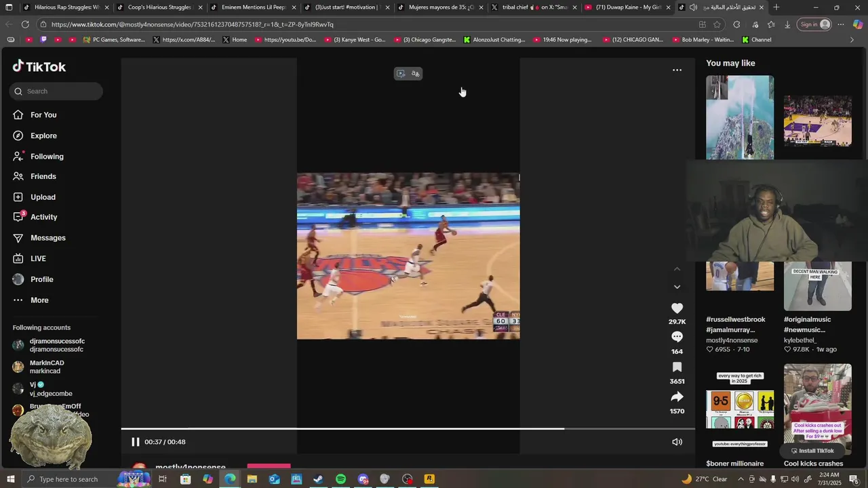
Task: Open the waterfall cliff suggested thumbnail
Action: point(739,118)
